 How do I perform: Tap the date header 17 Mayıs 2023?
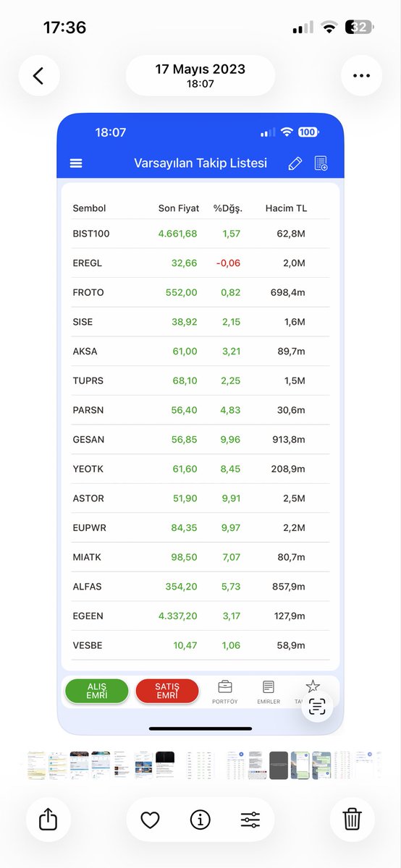tap(200, 69)
